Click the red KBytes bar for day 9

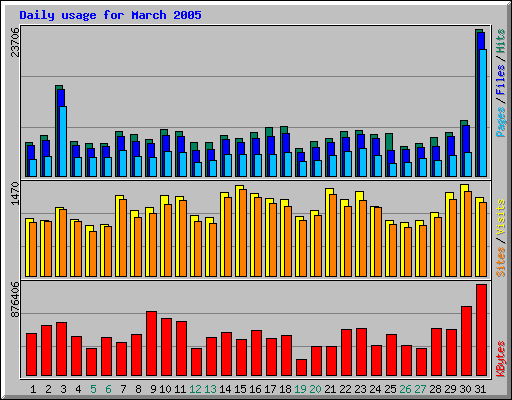tap(151, 344)
